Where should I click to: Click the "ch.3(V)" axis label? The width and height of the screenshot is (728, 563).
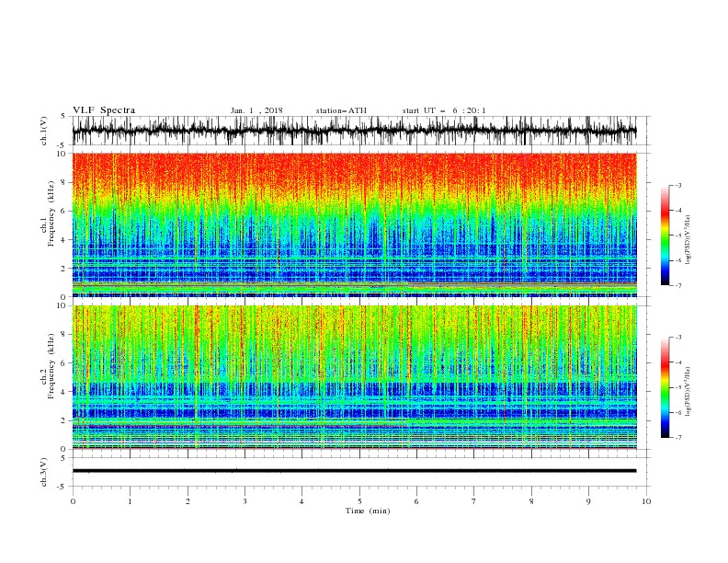click(44, 472)
